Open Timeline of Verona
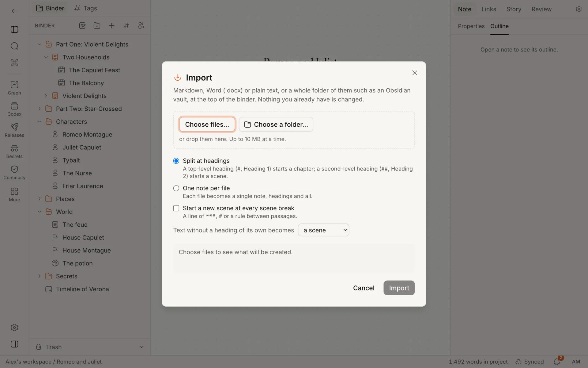This screenshot has width=588, height=368. [77, 289]
